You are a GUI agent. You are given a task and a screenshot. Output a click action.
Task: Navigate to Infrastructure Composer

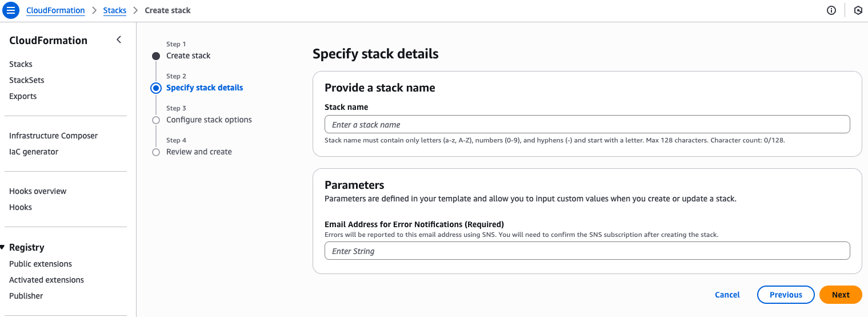pyautogui.click(x=53, y=136)
